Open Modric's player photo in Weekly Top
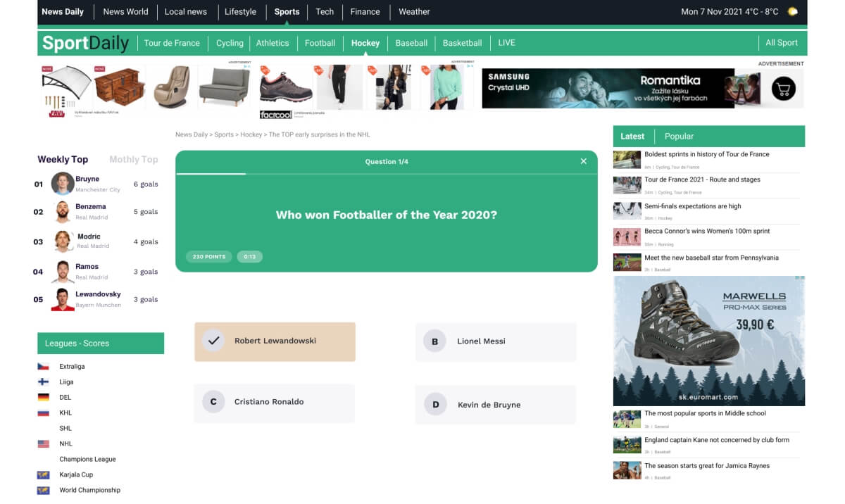The width and height of the screenshot is (845, 504). click(x=63, y=241)
